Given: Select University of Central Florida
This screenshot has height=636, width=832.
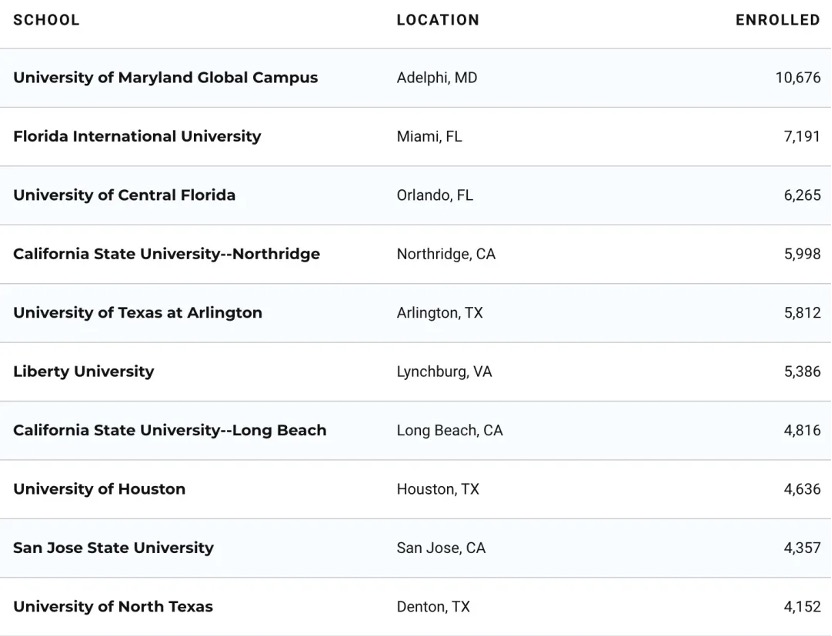Looking at the screenshot, I should click(x=124, y=195).
